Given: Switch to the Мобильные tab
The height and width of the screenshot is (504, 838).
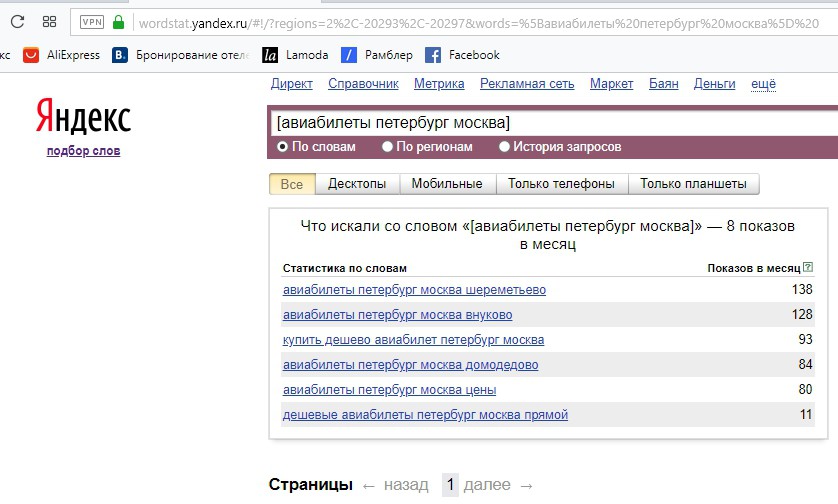Looking at the screenshot, I should (447, 184).
